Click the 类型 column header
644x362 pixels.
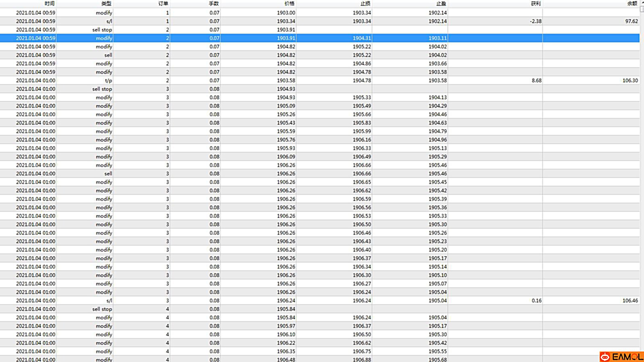106,4
